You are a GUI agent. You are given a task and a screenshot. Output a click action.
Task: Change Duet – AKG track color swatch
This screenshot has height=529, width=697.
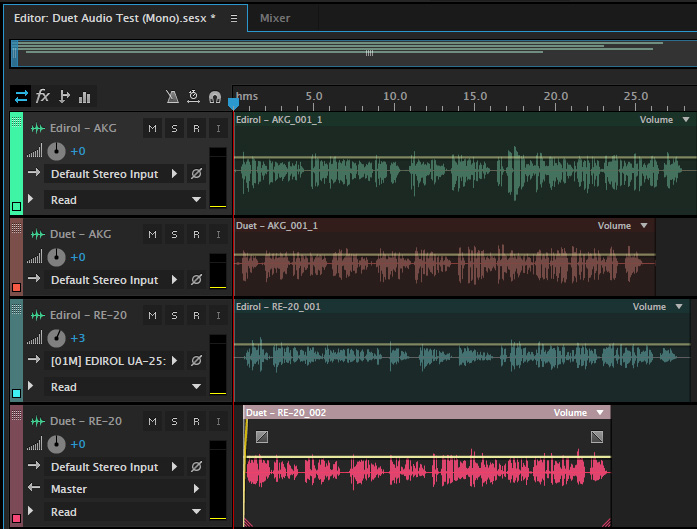[16, 287]
